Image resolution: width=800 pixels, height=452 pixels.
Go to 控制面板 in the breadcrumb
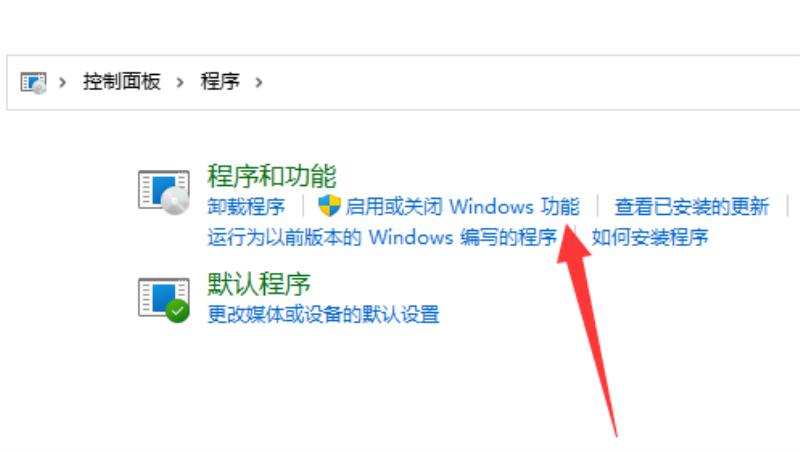click(122, 82)
